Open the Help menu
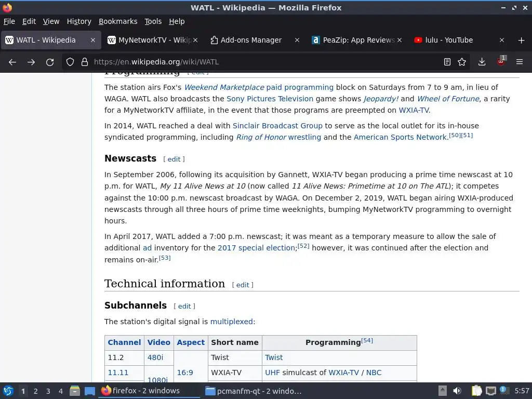 [177, 21]
